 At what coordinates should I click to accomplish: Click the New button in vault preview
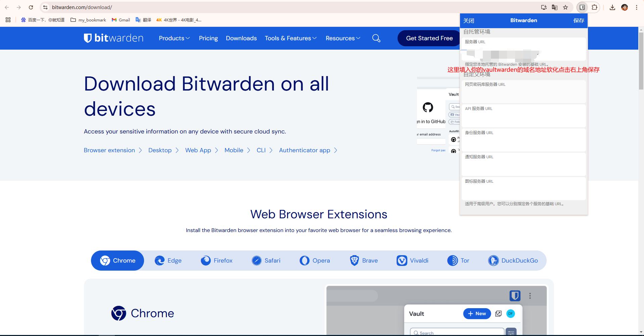[x=477, y=314]
